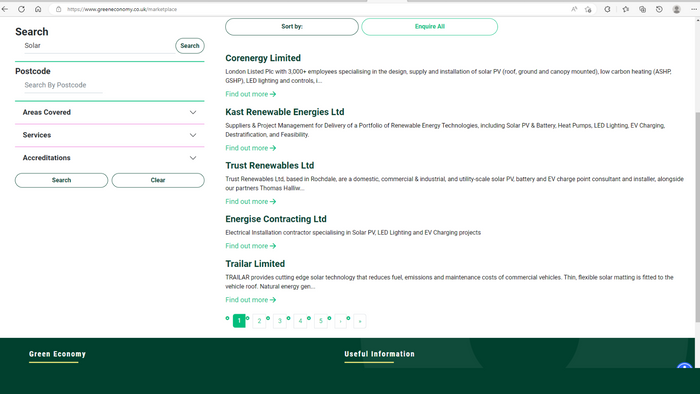Click the Electrical Installation contractor description text
This screenshot has width=700, height=394.
[353, 232]
